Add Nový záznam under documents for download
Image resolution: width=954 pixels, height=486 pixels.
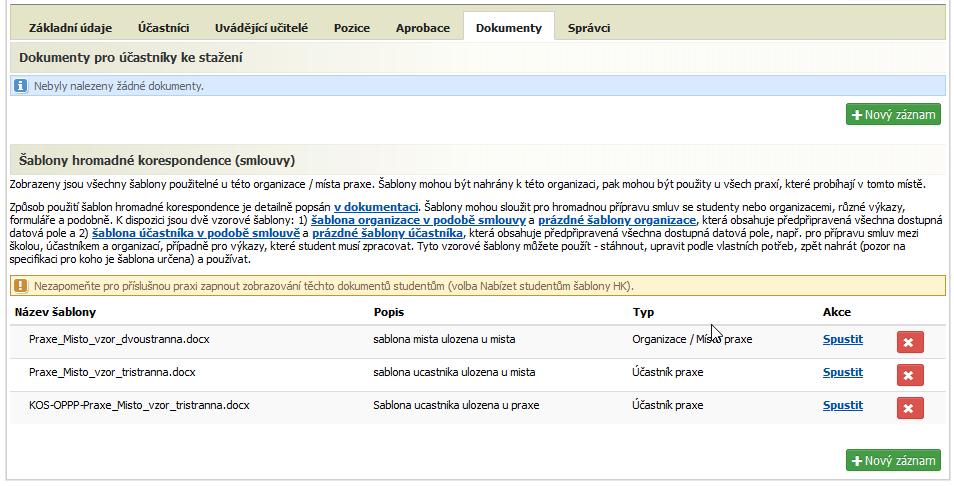pos(893,114)
